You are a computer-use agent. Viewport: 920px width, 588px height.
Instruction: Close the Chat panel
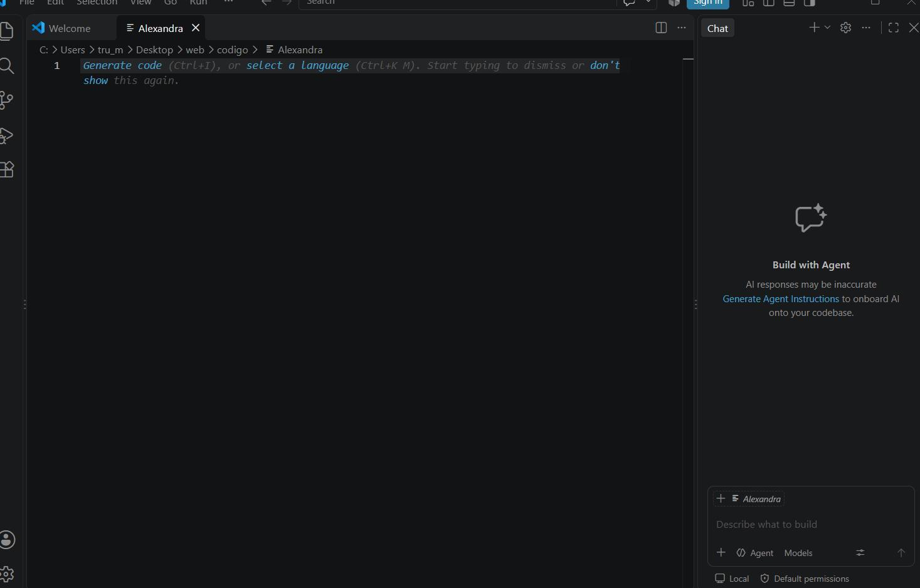tap(914, 28)
